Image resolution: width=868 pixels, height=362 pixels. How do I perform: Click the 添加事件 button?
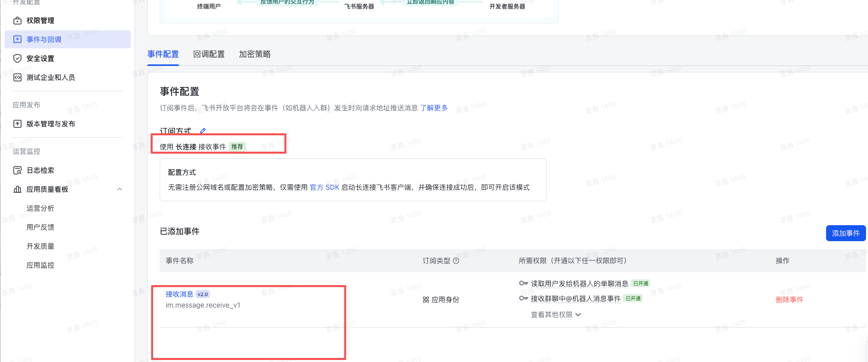[x=846, y=233]
